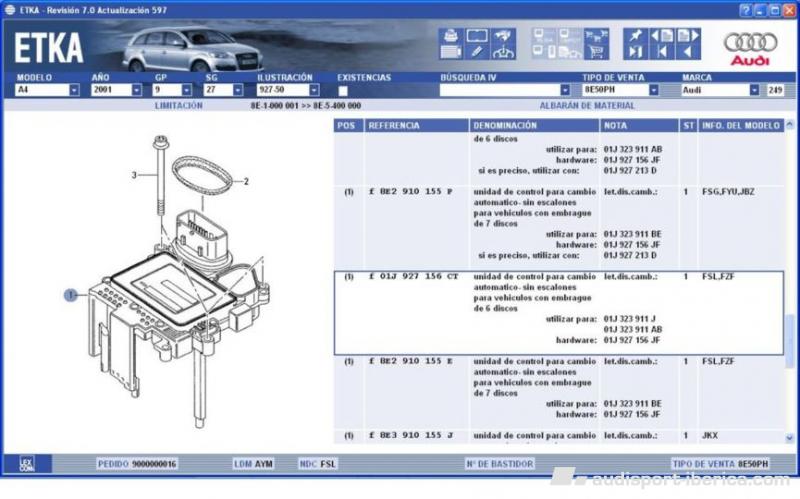Click the pencil edit icon
The width and height of the screenshot is (800, 499).
(477, 52)
